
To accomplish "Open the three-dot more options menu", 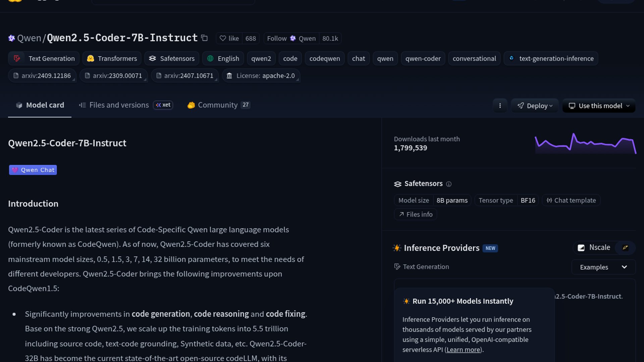I will coord(500,106).
